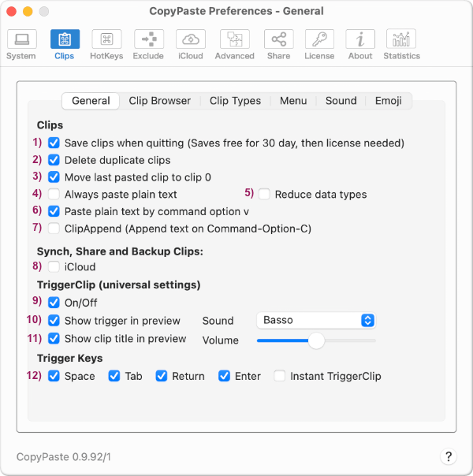This screenshot has width=473, height=476.
Task: Toggle TriggerClip On/Off checkbox
Action: click(54, 303)
